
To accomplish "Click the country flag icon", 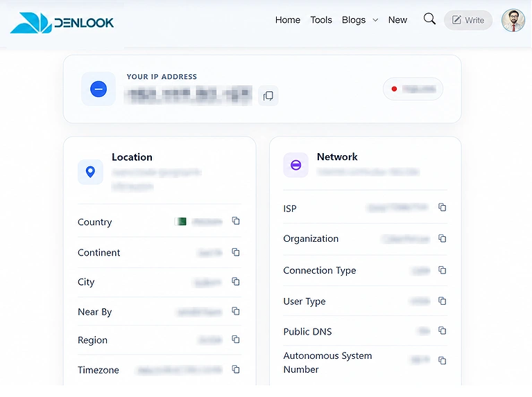I will tap(180, 222).
